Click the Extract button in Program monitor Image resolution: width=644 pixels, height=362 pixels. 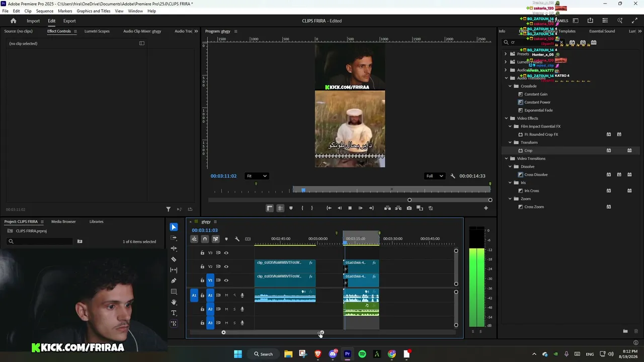398,208
